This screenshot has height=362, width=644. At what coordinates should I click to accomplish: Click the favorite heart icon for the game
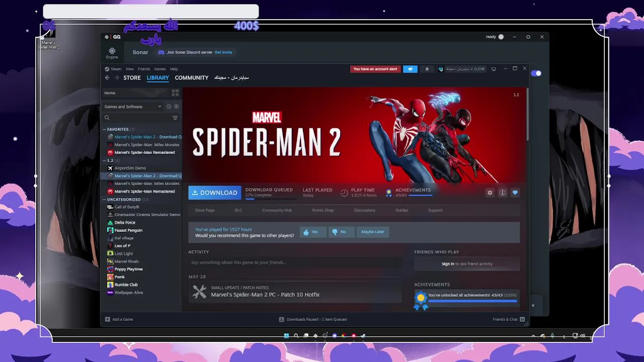515,193
